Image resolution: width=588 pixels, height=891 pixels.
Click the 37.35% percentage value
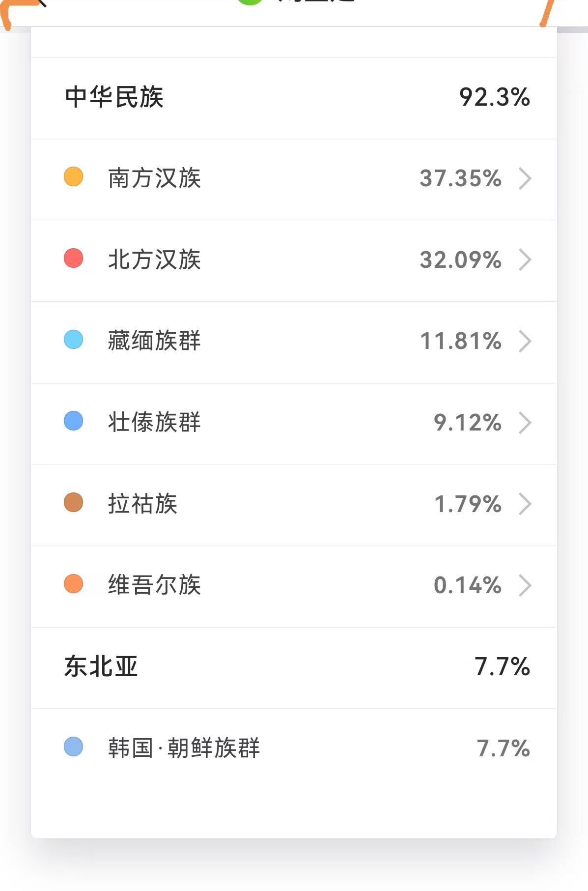[460, 178]
